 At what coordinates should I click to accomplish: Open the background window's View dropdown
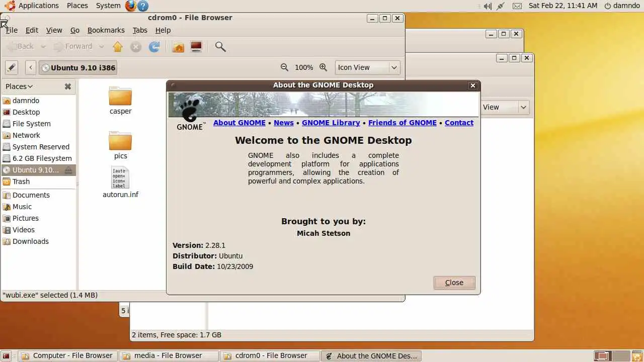pos(505,107)
